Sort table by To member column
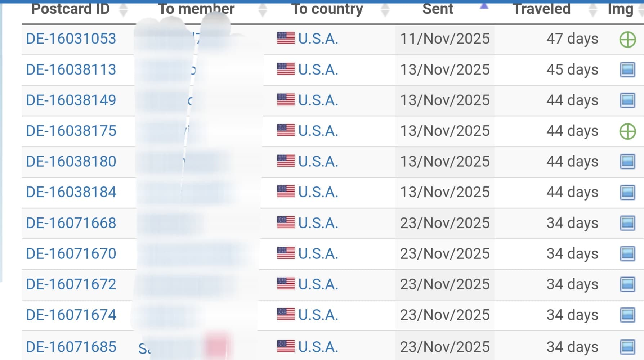Screen dimensions: 644x360 coord(197,9)
